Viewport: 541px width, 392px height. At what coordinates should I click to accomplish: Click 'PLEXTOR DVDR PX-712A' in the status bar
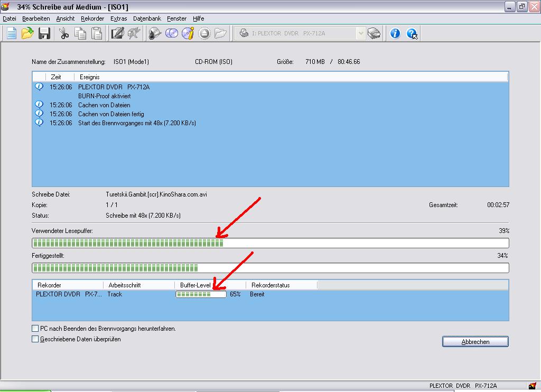coord(463,386)
